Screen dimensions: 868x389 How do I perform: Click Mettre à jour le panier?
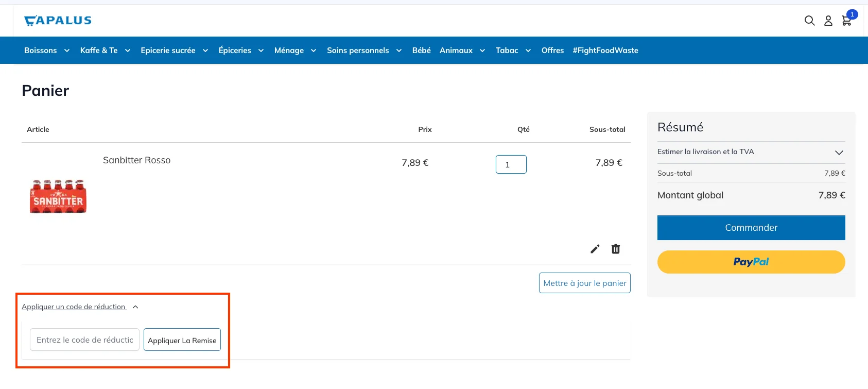coord(584,283)
